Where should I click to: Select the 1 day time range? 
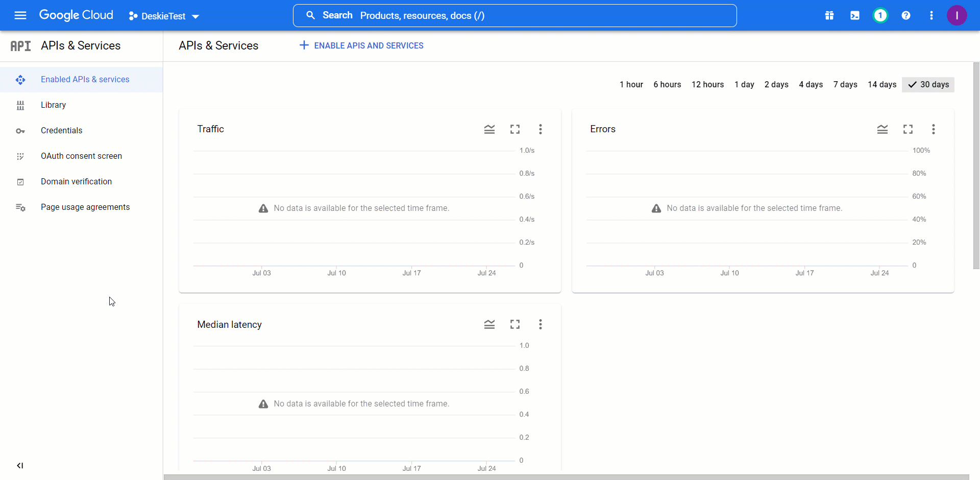[x=744, y=85]
